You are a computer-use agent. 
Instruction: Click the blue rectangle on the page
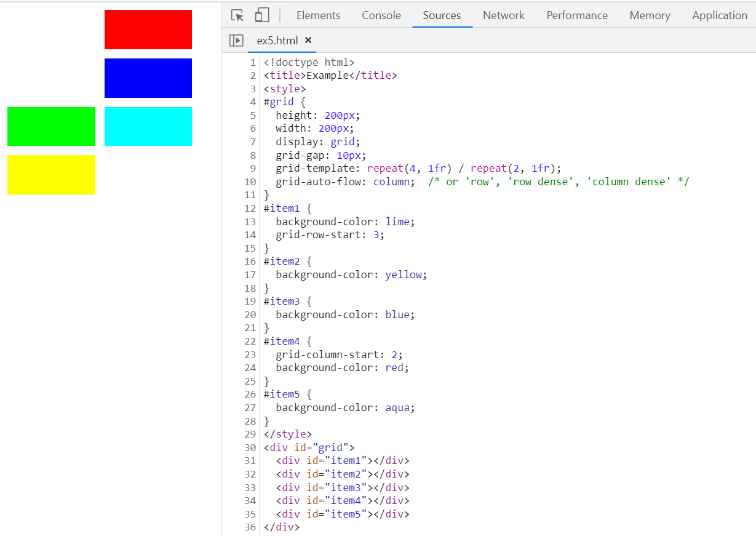[148, 78]
